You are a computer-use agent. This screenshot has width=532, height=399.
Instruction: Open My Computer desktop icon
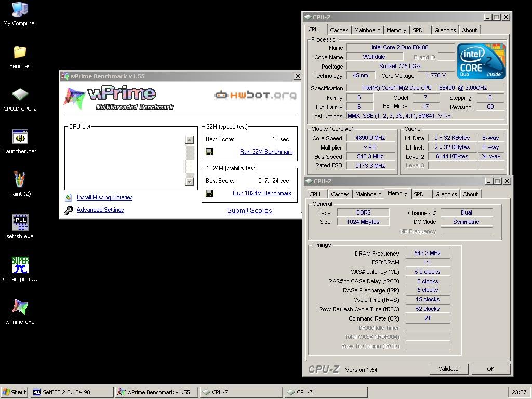(20, 14)
